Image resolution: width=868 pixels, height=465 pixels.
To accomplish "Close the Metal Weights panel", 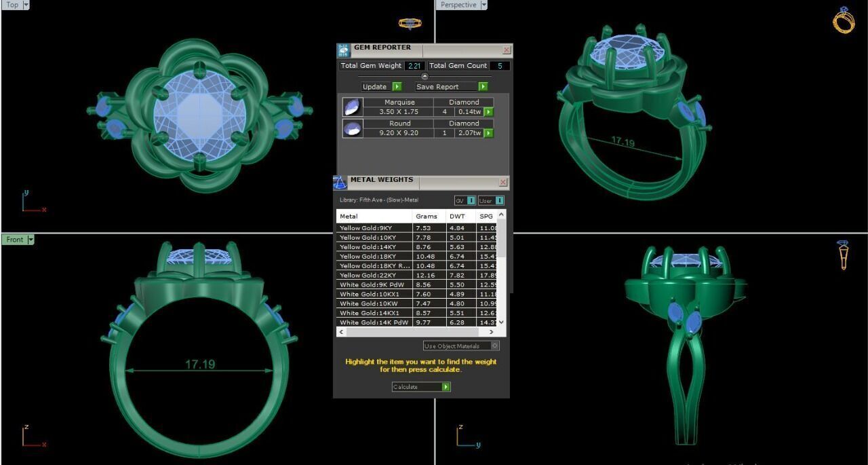I will click(x=503, y=182).
